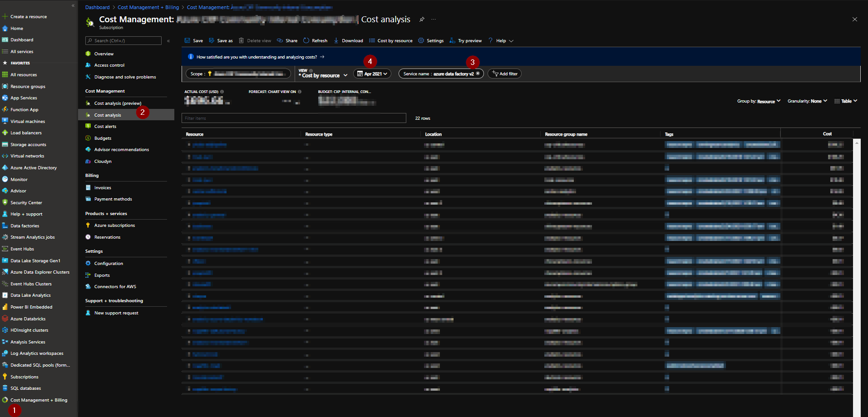Open New support request
868x417 pixels.
pyautogui.click(x=116, y=313)
